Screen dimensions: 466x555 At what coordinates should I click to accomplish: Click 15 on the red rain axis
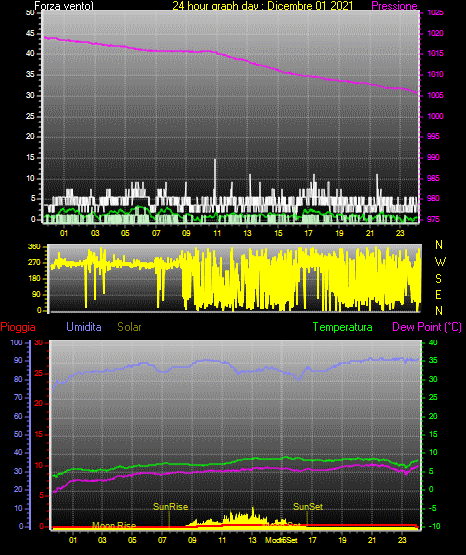point(39,434)
